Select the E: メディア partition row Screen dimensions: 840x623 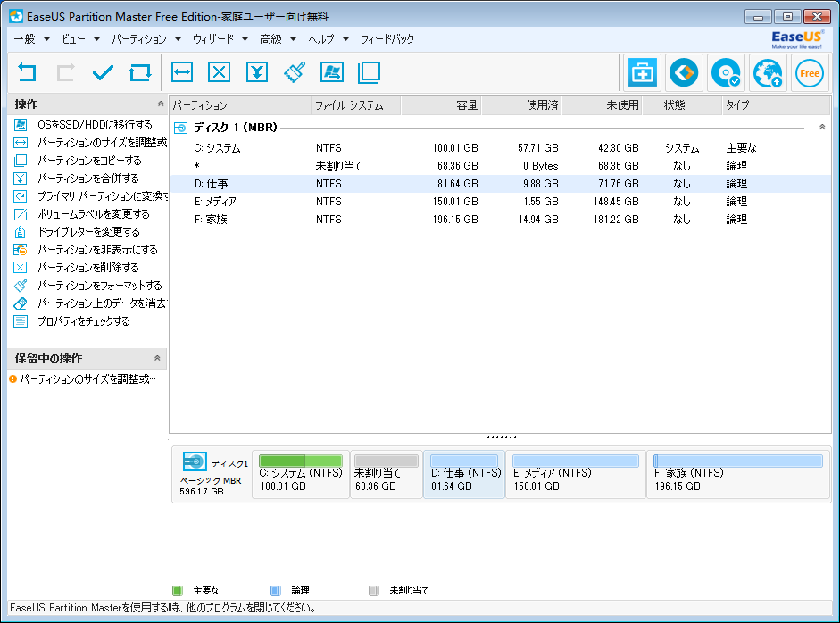coord(500,202)
